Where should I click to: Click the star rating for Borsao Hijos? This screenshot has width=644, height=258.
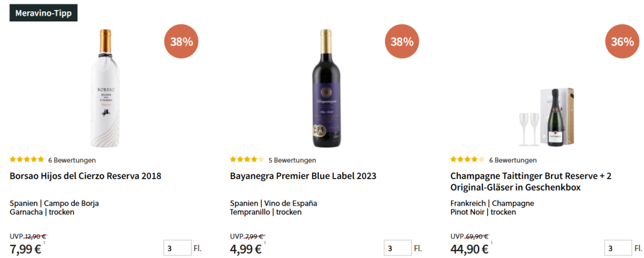(x=27, y=160)
